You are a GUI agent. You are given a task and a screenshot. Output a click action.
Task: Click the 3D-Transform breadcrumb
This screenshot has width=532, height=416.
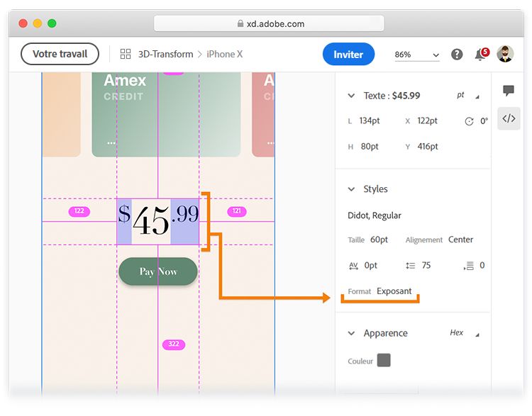point(165,54)
